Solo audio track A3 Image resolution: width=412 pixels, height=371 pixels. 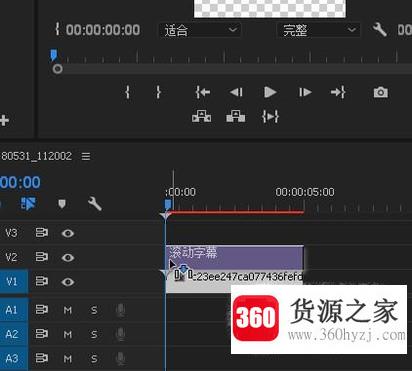[x=94, y=359]
